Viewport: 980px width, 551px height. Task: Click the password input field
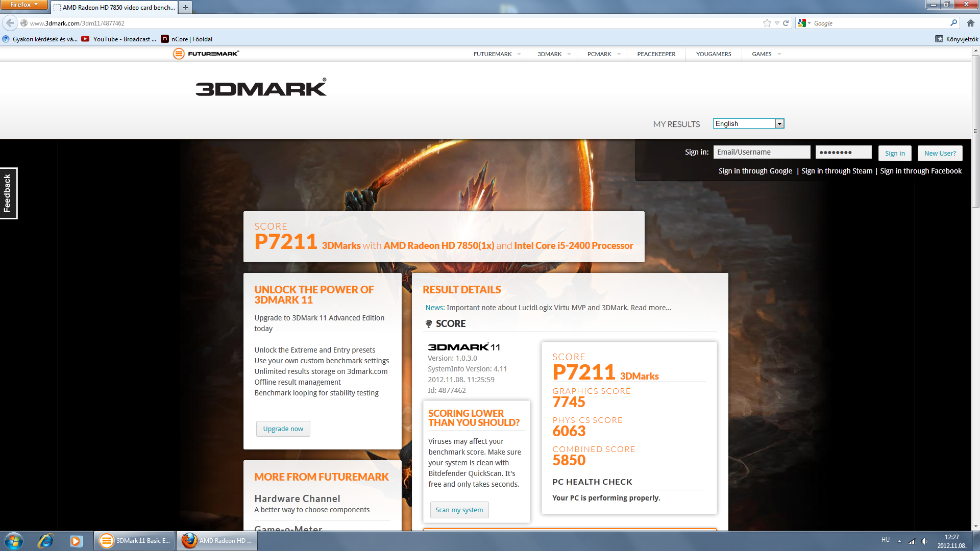coord(843,152)
